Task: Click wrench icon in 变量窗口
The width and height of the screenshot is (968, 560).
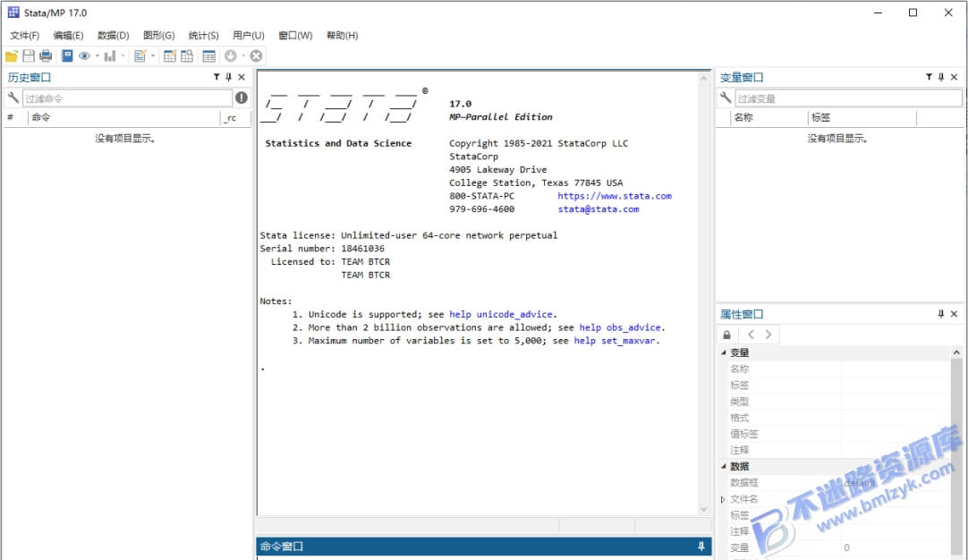Action: (726, 98)
